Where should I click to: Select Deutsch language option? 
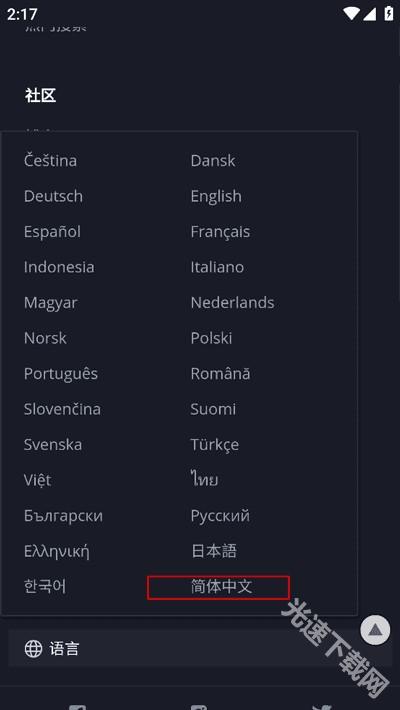53,196
